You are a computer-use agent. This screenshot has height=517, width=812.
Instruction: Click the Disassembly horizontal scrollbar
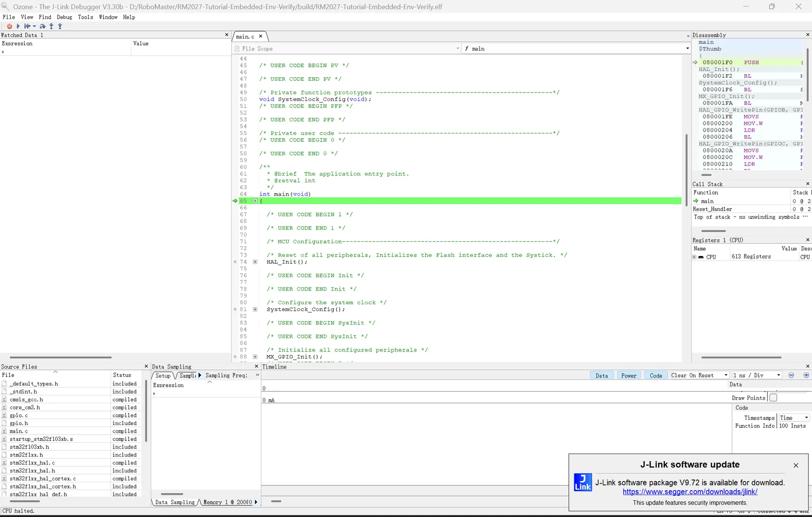706,175
